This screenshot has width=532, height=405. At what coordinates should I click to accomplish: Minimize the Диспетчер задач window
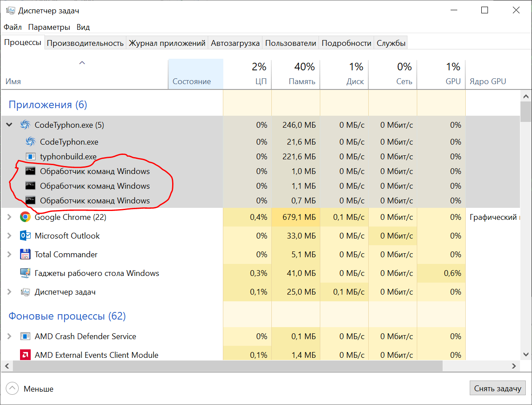click(454, 10)
